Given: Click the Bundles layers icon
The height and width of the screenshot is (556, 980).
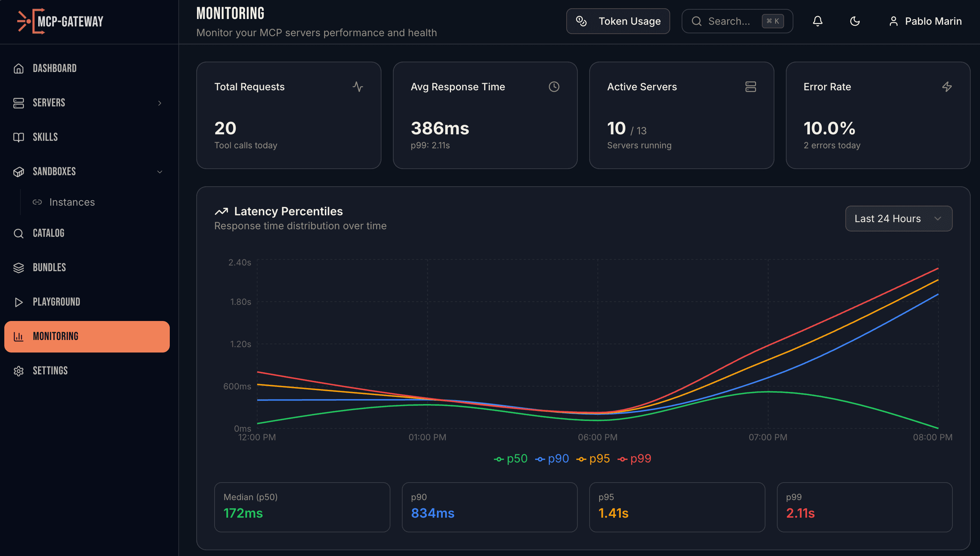Looking at the screenshot, I should (18, 267).
